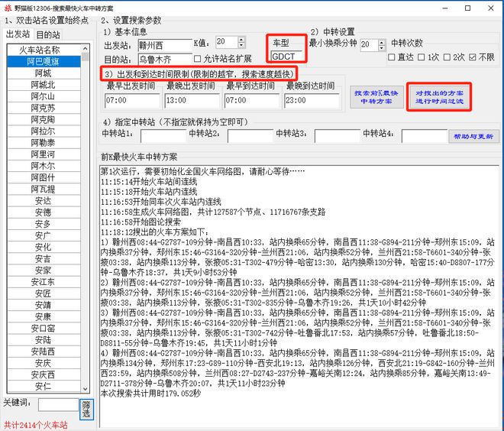This screenshot has height=431, width=504.
Task: Click the 车型 GDCT input field
Action: coord(286,57)
